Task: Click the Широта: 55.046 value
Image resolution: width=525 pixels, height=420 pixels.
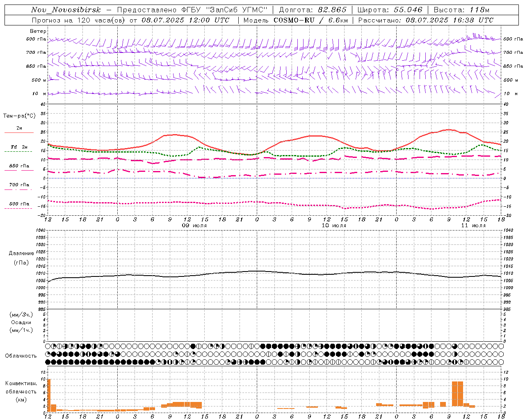Action: click(390, 10)
